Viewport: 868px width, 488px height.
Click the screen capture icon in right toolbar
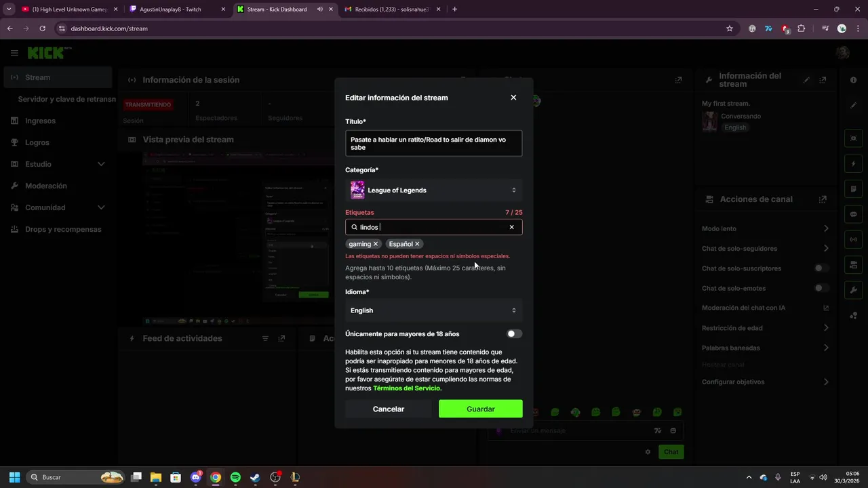[x=853, y=138]
